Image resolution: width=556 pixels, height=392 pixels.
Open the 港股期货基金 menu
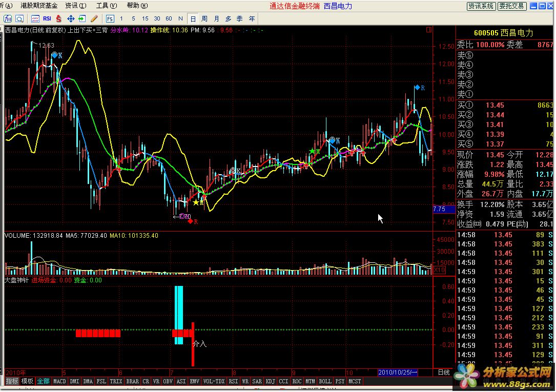coord(39,6)
